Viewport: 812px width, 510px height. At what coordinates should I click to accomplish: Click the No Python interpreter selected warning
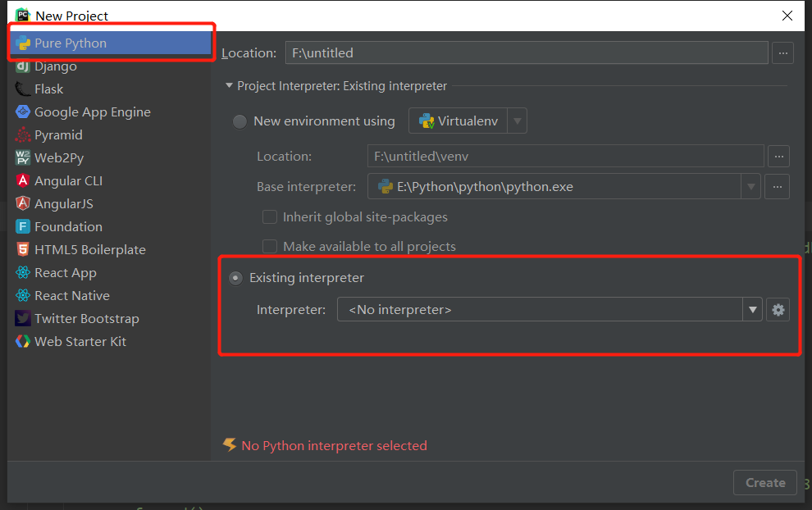click(334, 446)
